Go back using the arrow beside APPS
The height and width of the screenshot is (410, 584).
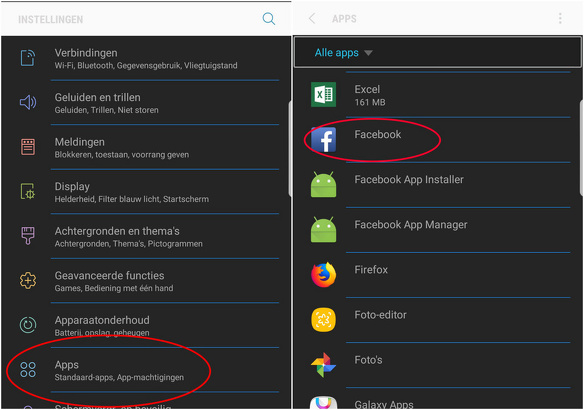[312, 18]
